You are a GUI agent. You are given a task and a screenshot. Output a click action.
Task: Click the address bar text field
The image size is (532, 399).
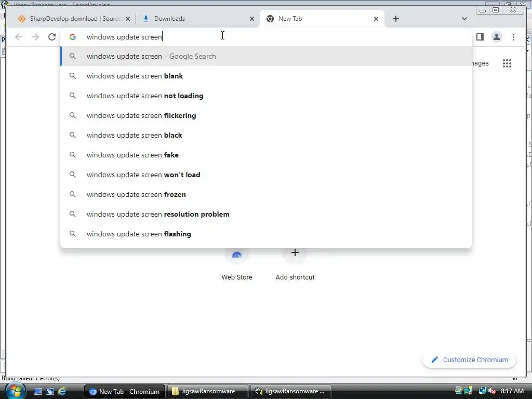tap(265, 37)
